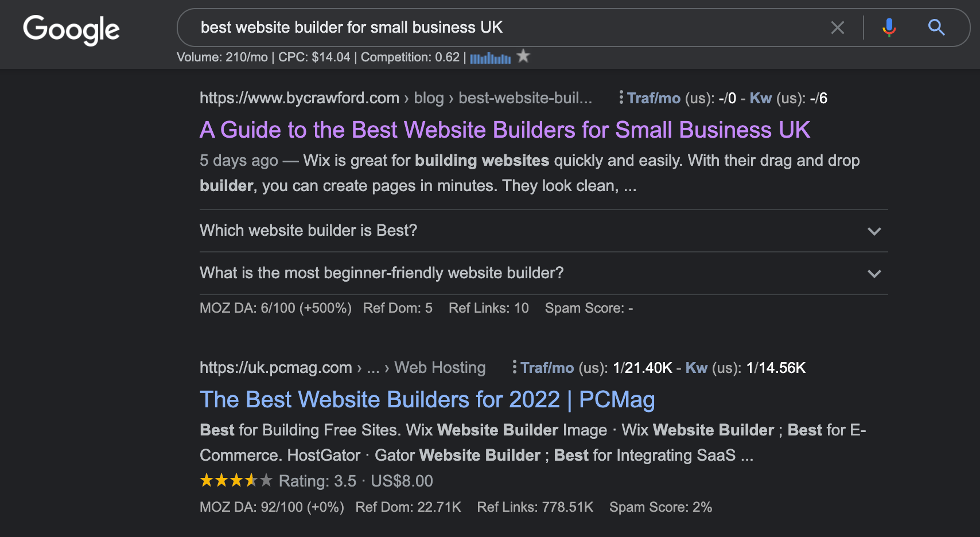980x537 pixels.
Task: Expand 'most beginner-friendly website builder' question
Action: tap(544, 273)
